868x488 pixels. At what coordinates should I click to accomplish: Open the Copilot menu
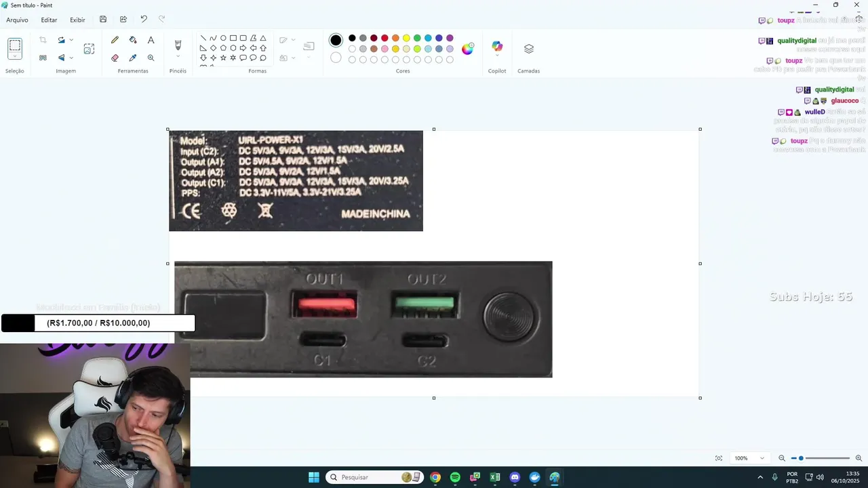coord(497,47)
